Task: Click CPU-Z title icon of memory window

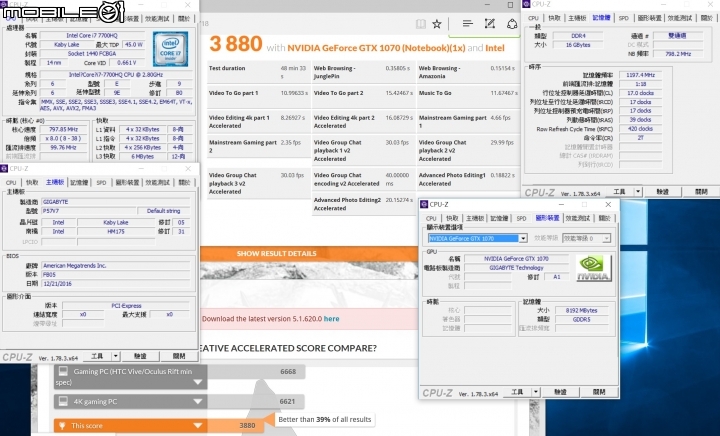Action: [526, 4]
